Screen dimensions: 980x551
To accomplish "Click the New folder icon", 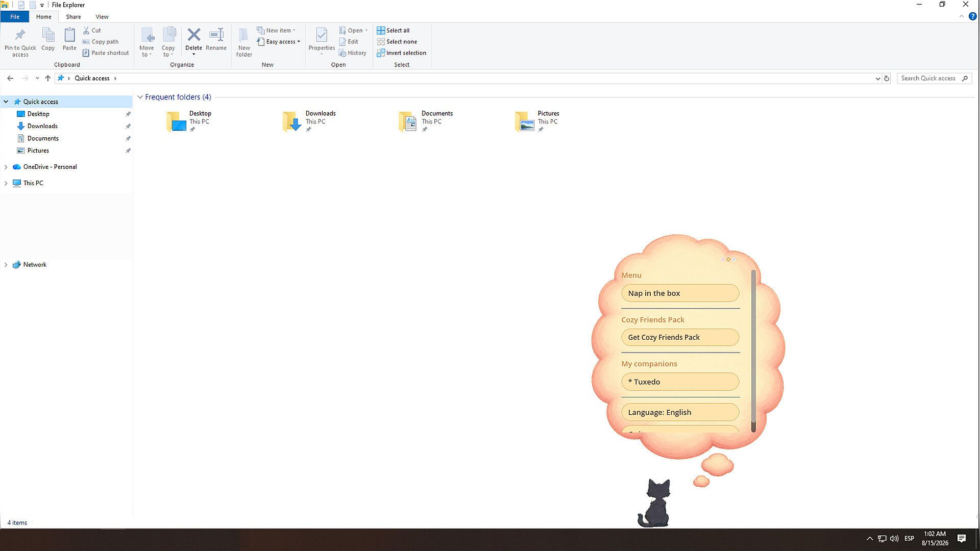I will (244, 35).
